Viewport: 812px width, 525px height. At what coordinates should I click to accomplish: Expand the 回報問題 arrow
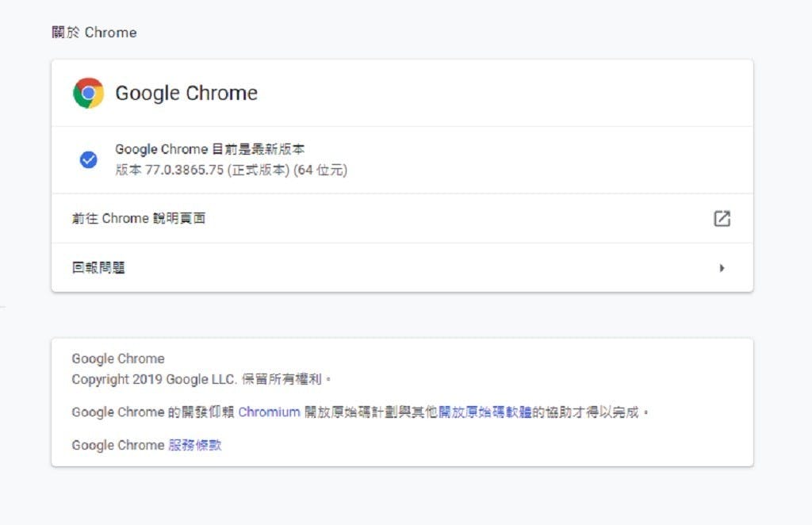pos(722,268)
